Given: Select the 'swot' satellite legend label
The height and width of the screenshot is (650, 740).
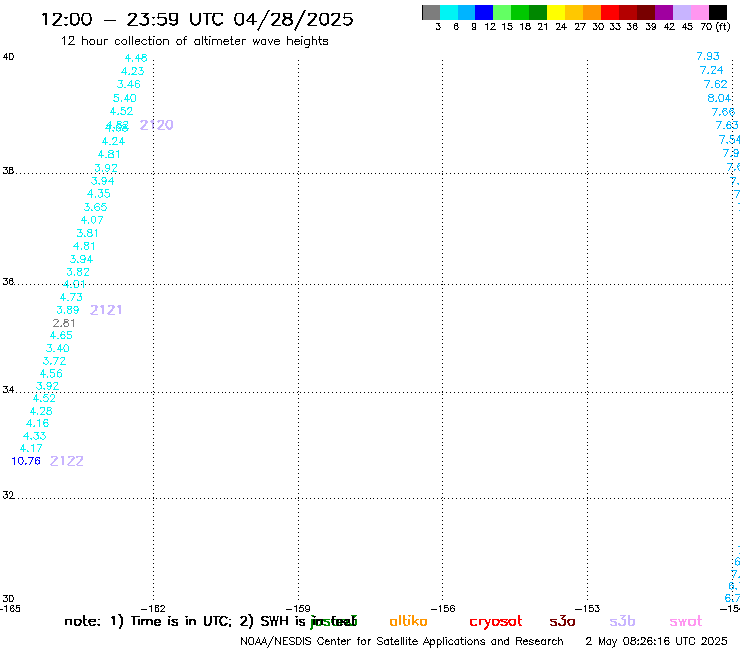Looking at the screenshot, I should (686, 621).
